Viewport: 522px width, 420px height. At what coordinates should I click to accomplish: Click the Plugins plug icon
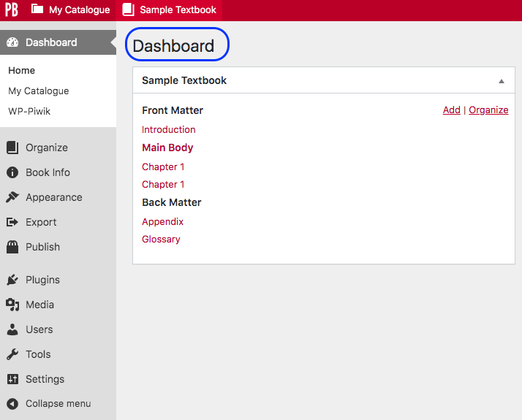coord(12,280)
